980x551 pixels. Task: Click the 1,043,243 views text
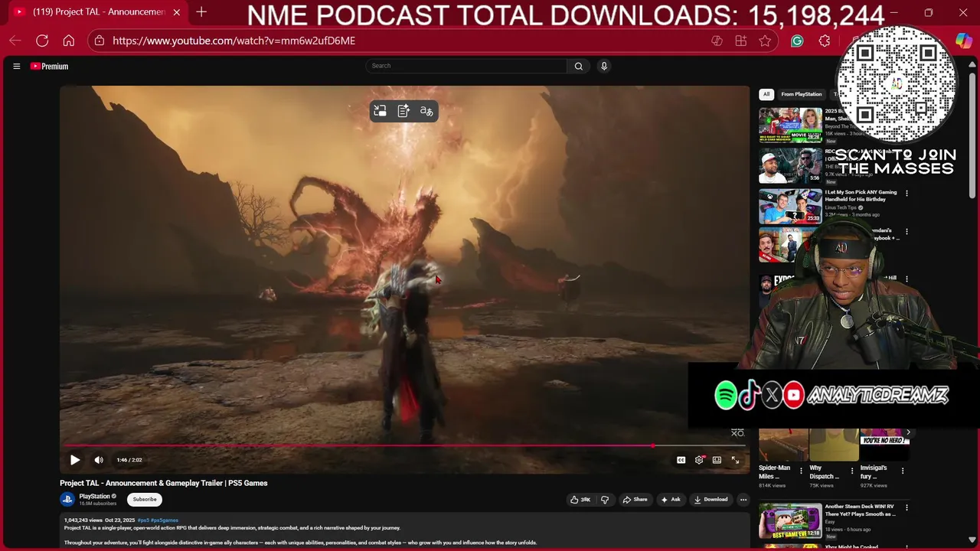(83, 520)
